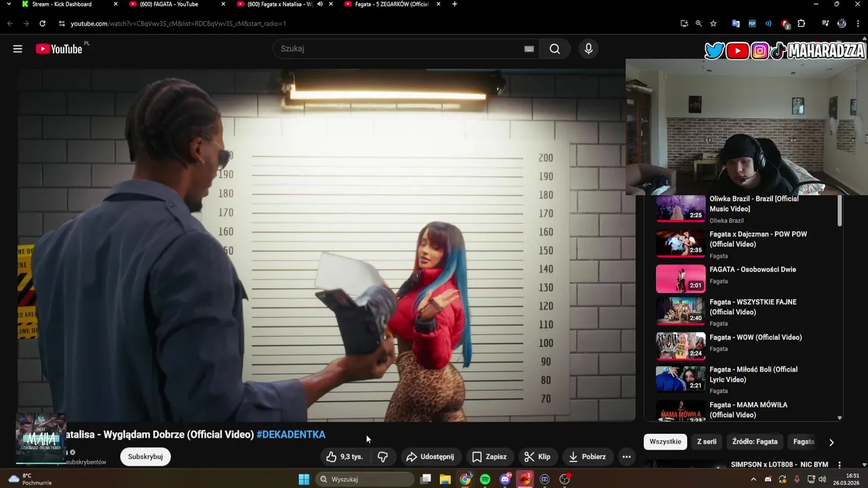868x488 pixels.
Task: Show hidden system tray icons chevron
Action: tap(753, 479)
